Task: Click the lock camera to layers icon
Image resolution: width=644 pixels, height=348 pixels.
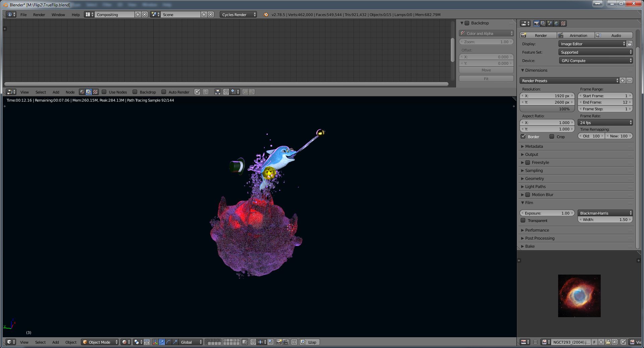Action: tap(245, 342)
